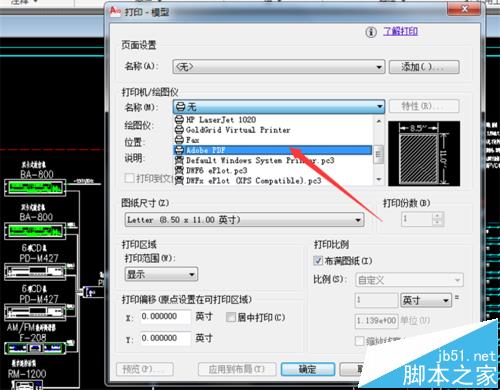Click the AutoCAD logo in dialog title bar
Viewport: 500px width, 390px height.
coord(115,11)
